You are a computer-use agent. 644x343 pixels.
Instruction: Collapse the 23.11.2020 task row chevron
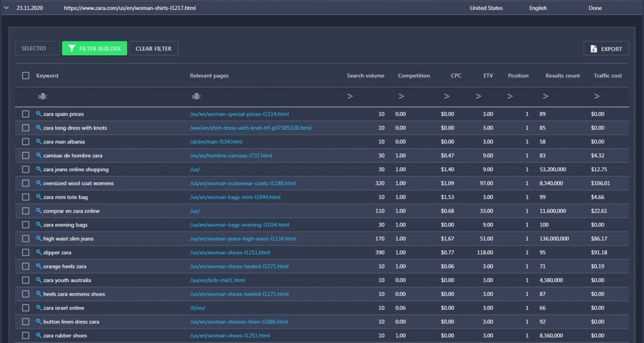[6, 8]
